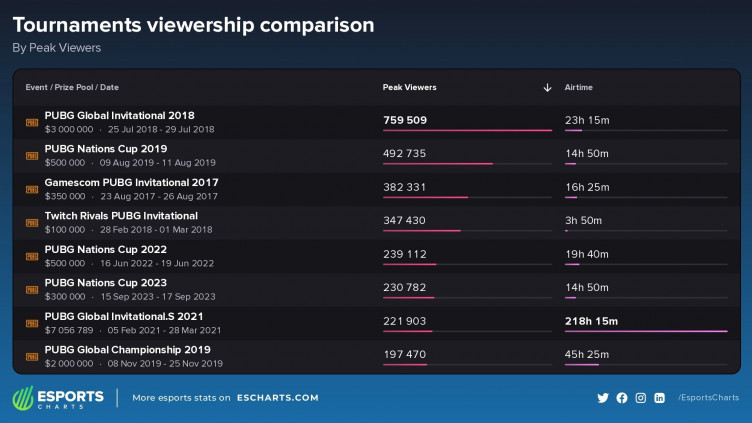The height and width of the screenshot is (423, 752).
Task: Click the 16h 25m airtime value
Action: 587,187
